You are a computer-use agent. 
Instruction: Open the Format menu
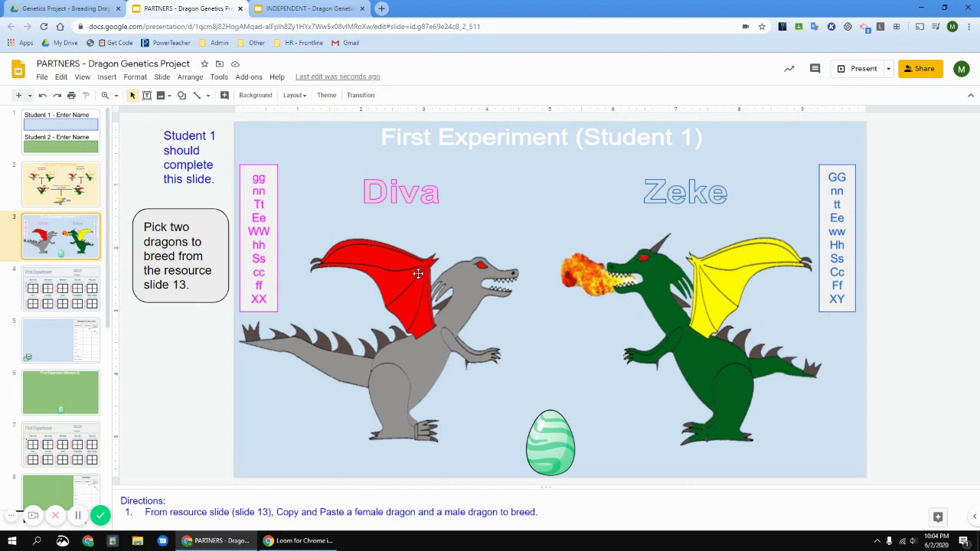point(135,77)
